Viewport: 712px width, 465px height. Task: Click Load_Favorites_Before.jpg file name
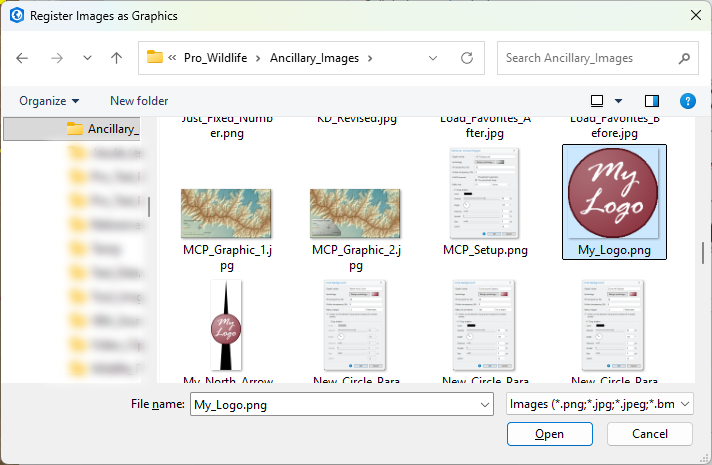614,126
